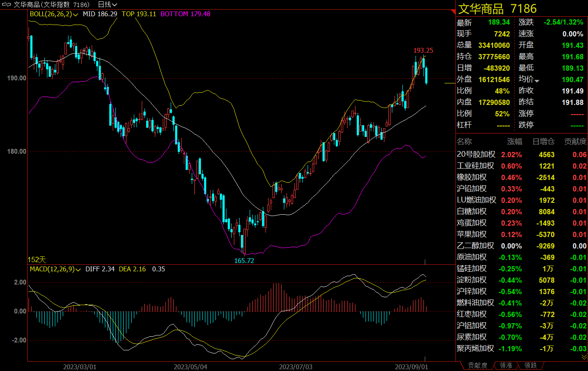This screenshot has height=371, width=588.
Task: Click the 现手 value 7242
Action: pyautogui.click(x=502, y=34)
